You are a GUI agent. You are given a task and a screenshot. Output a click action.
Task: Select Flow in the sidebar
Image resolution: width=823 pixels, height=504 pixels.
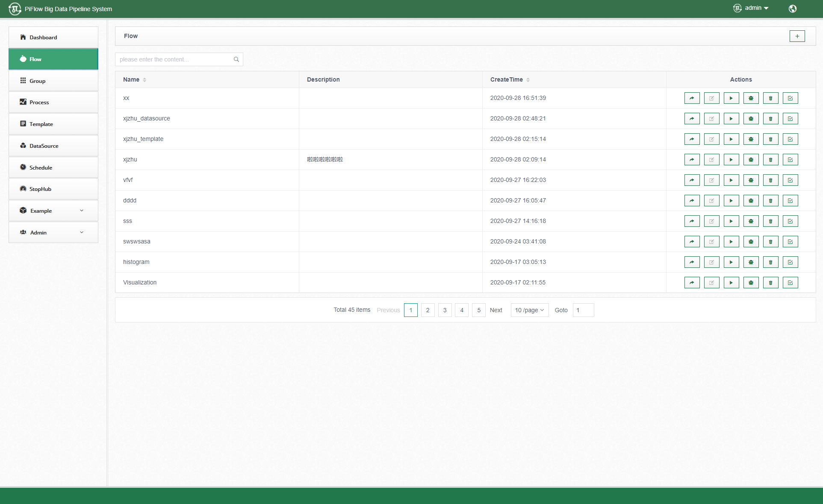(x=53, y=59)
